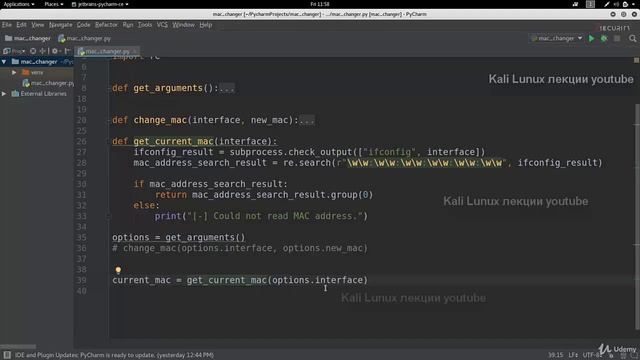Expand the External Libraries node

[x=4, y=93]
